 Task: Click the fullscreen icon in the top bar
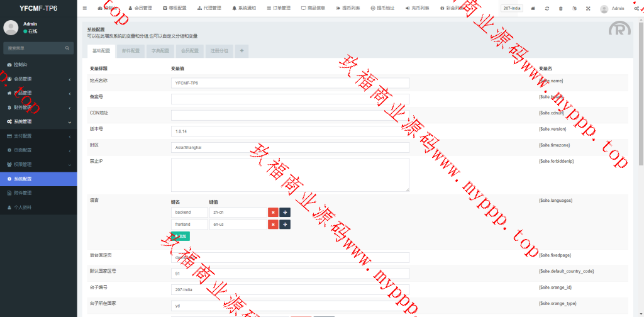[588, 9]
